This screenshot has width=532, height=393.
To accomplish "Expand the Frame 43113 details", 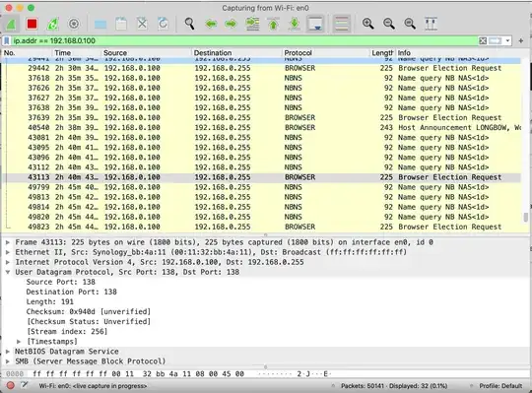I will pos(8,242).
